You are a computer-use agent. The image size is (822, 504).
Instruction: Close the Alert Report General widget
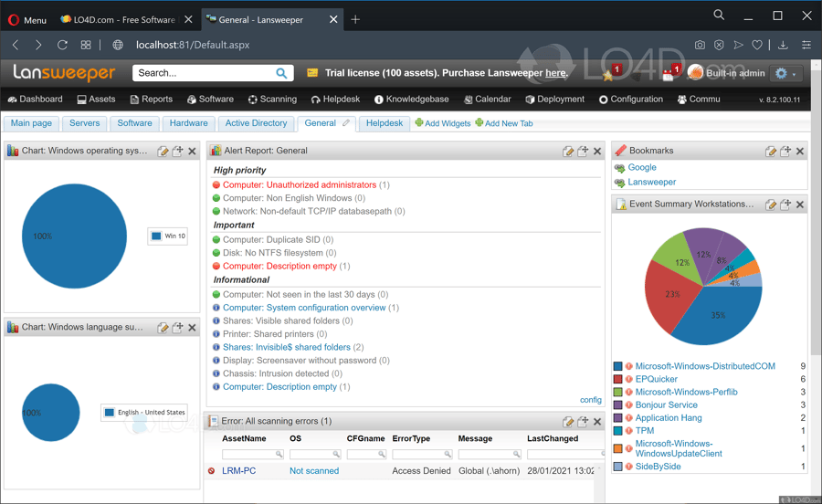coord(597,151)
